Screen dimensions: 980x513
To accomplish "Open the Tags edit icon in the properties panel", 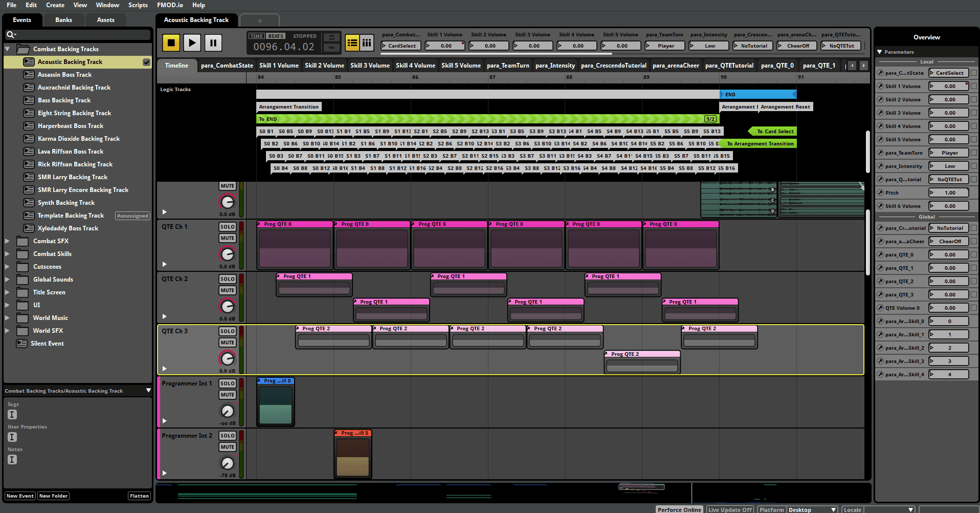I will (12, 415).
